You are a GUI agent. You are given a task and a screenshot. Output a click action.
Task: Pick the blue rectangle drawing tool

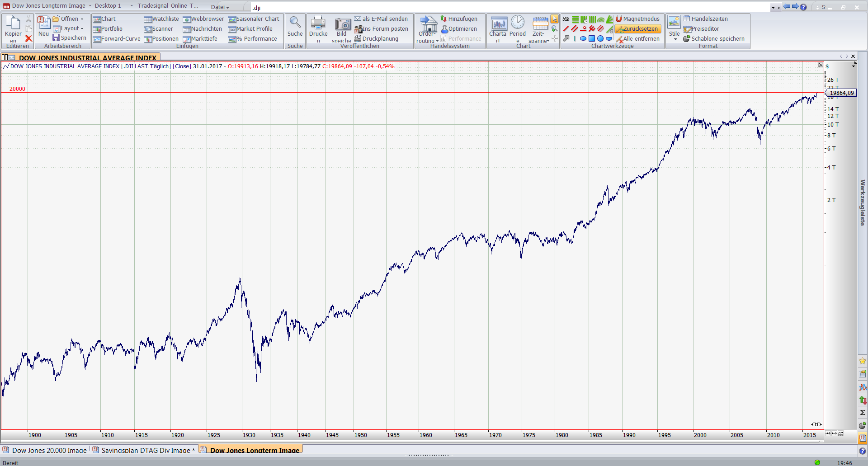point(591,38)
